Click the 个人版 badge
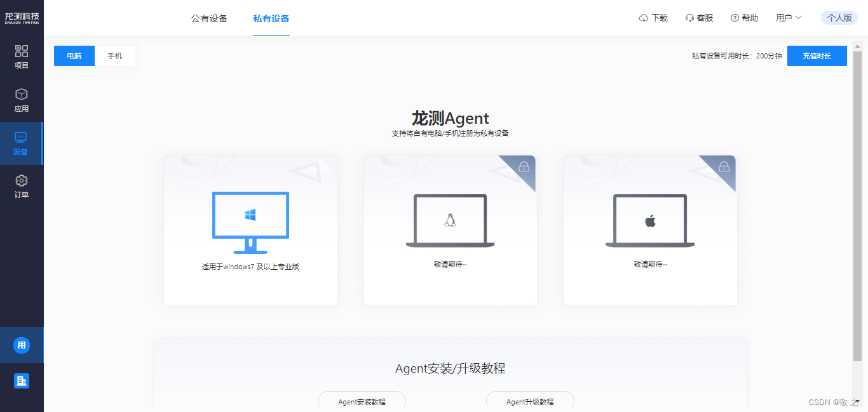Image resolution: width=868 pixels, height=412 pixels. (x=839, y=18)
